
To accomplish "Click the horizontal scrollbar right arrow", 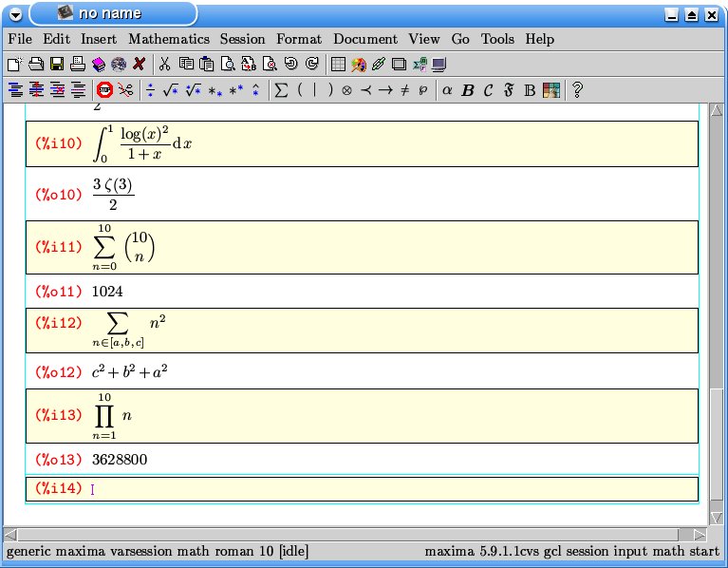I will pyautogui.click(x=700, y=535).
